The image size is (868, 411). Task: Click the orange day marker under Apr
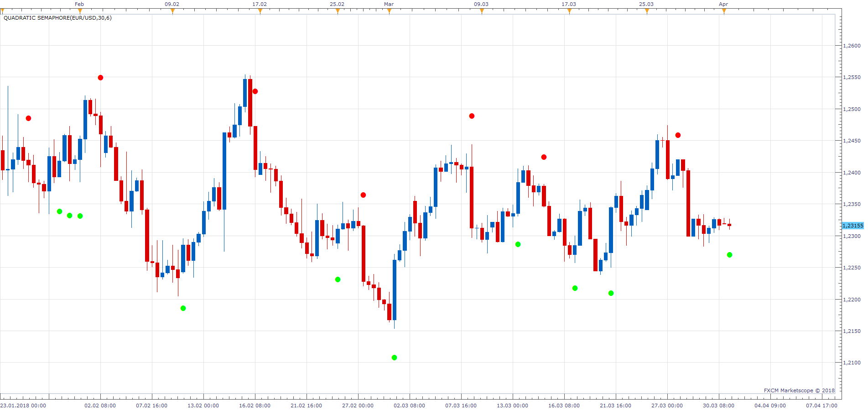point(724,11)
